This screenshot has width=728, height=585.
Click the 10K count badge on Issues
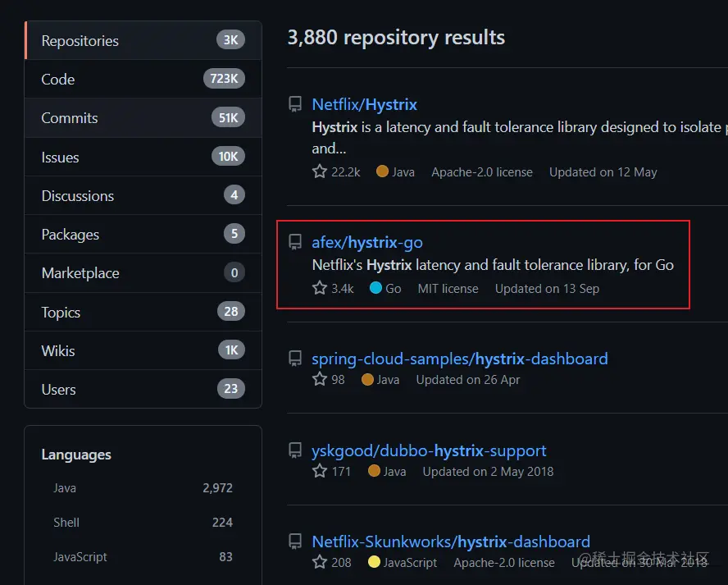229,156
